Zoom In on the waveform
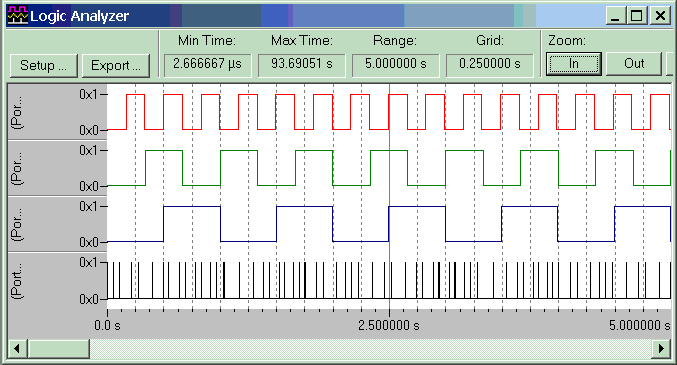Screen dimensions: 677x365 coord(573,64)
